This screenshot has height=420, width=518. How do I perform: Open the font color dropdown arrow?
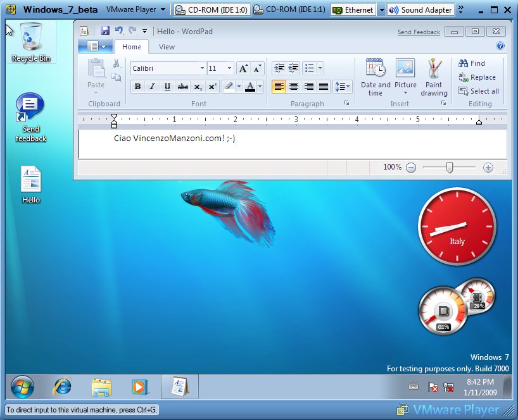pos(260,87)
